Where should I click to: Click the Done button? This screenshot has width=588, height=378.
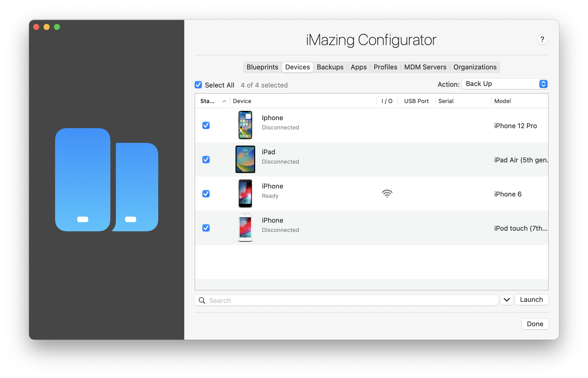(x=535, y=324)
